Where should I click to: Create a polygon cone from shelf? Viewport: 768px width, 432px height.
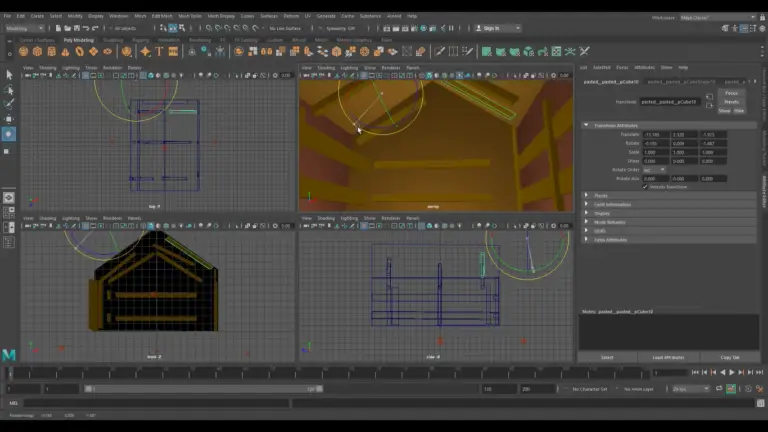65,51
